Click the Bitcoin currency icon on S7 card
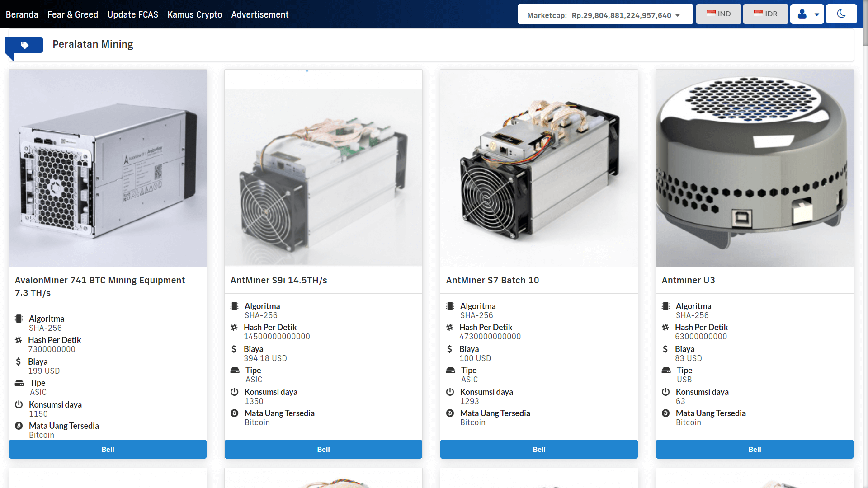The width and height of the screenshot is (868, 488). tap(450, 413)
